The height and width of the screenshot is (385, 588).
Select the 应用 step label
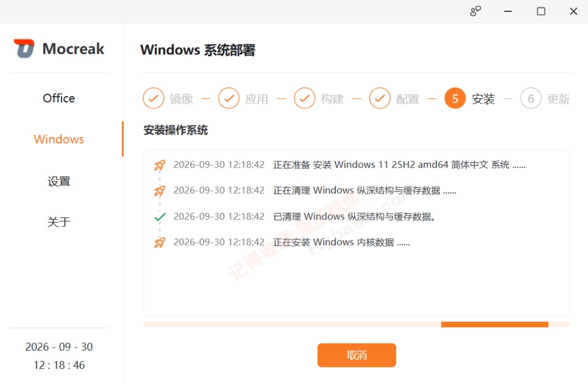(x=257, y=99)
